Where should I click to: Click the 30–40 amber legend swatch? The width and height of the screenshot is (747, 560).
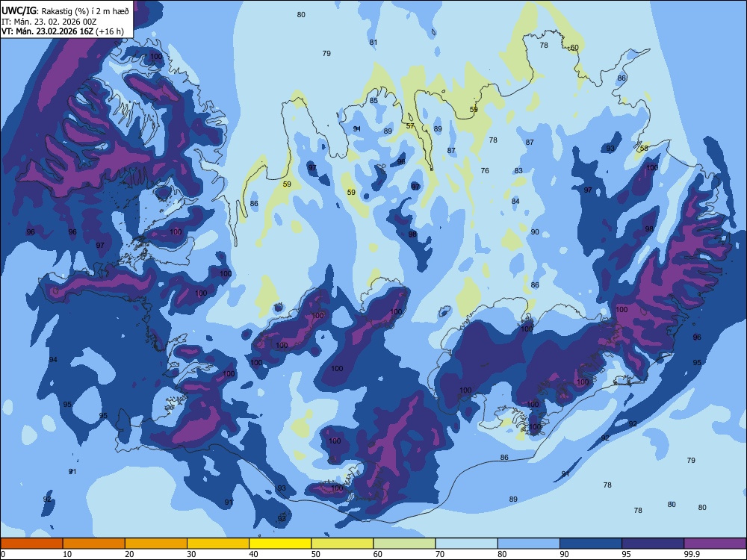click(218, 544)
